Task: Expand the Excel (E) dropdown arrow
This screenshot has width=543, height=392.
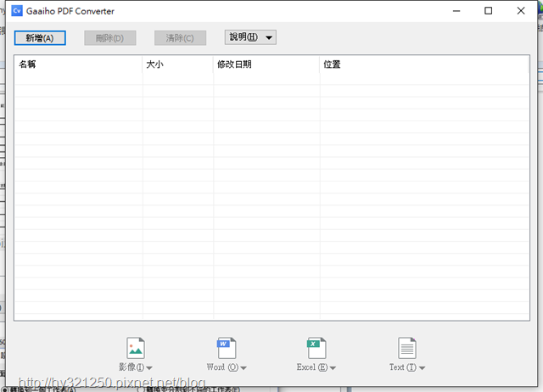Action: tap(333, 368)
